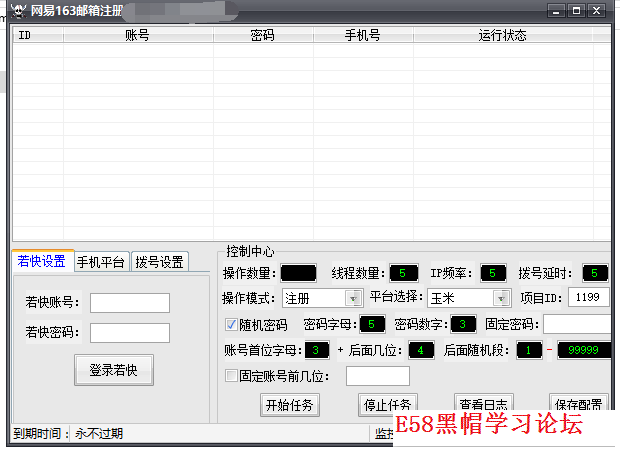This screenshot has width=620, height=452.
Task: Toggle the 随机密码 checkbox
Action: pyautogui.click(x=231, y=325)
